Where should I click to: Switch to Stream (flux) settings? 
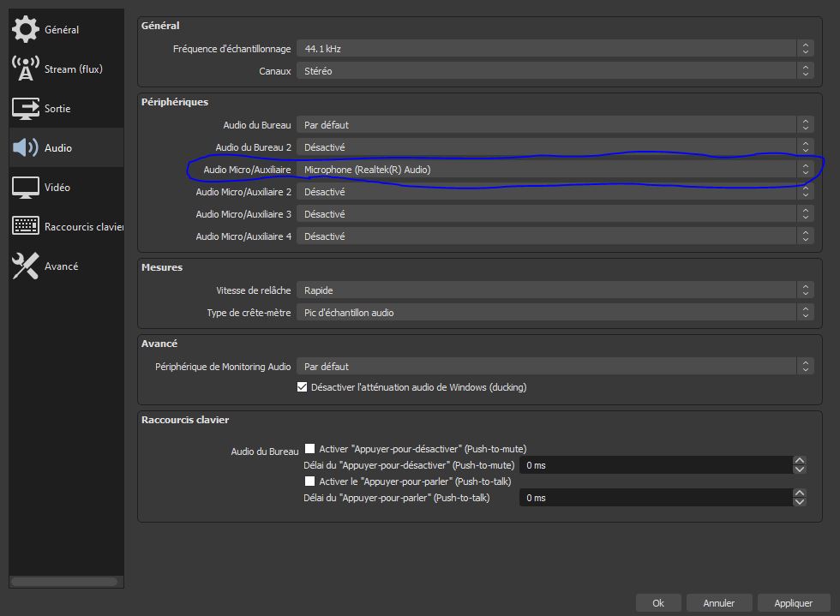pos(67,69)
